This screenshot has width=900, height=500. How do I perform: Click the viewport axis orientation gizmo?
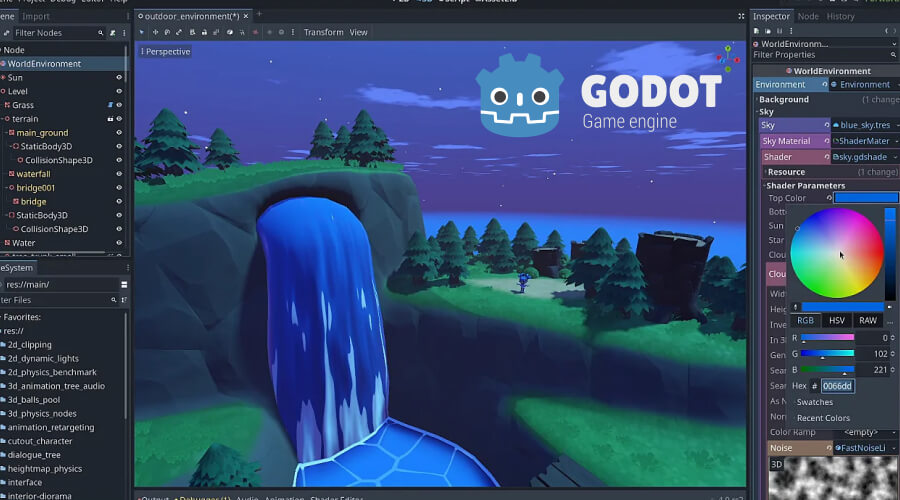tap(728, 59)
